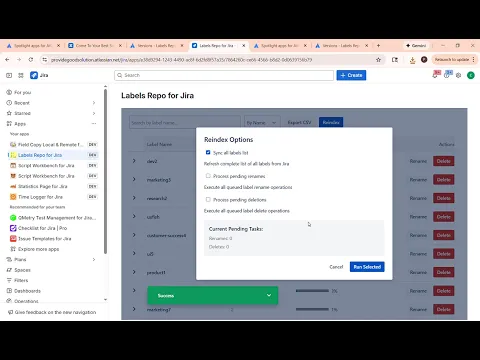Click the browser address bar URL
This screenshot has width=480, height=360.
[x=182, y=60]
